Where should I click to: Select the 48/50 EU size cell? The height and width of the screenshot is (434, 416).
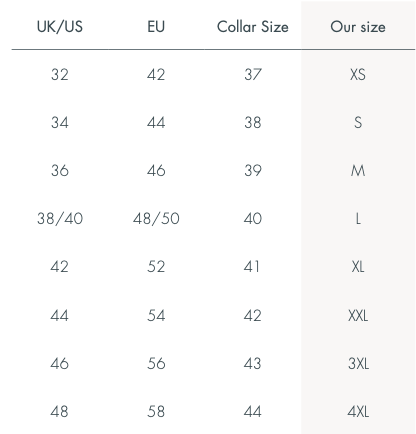[x=156, y=219]
